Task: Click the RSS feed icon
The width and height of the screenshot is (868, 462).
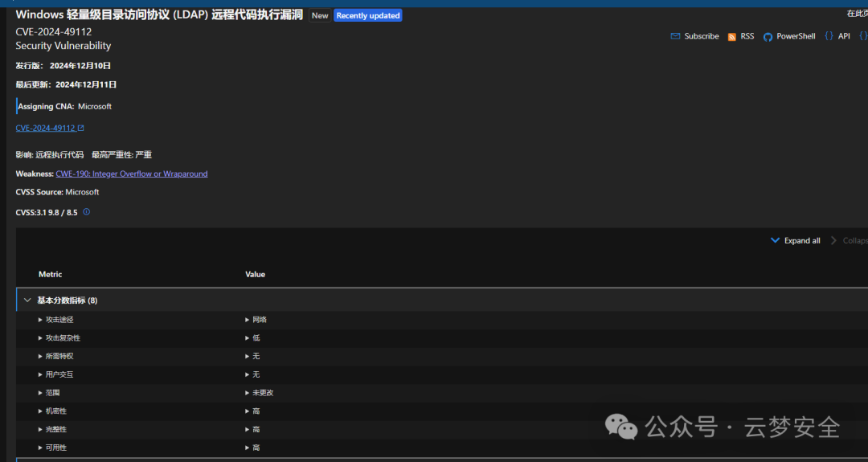Action: 732,36
